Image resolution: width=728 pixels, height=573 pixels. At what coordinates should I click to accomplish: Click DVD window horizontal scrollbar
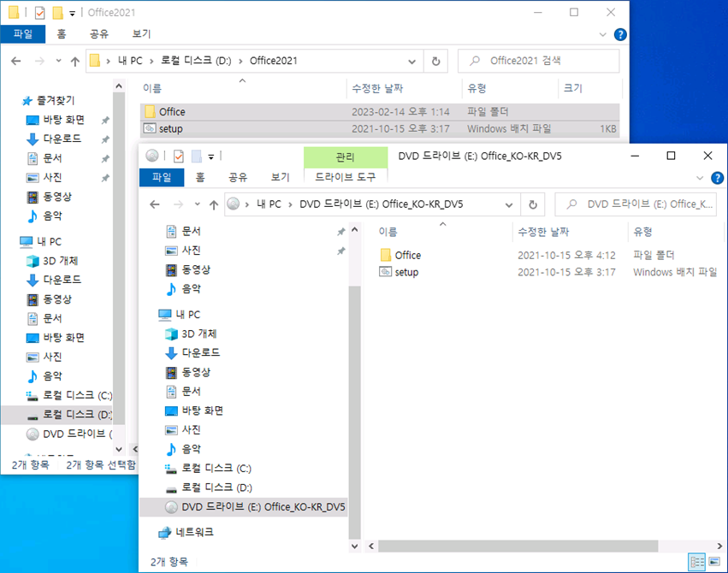518,546
